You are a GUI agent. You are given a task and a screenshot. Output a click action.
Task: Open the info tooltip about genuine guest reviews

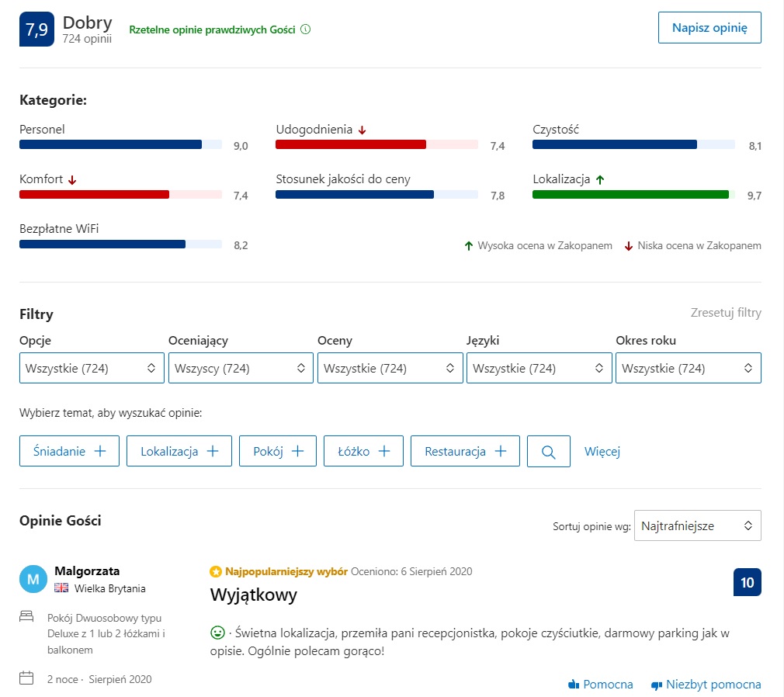[x=305, y=29]
